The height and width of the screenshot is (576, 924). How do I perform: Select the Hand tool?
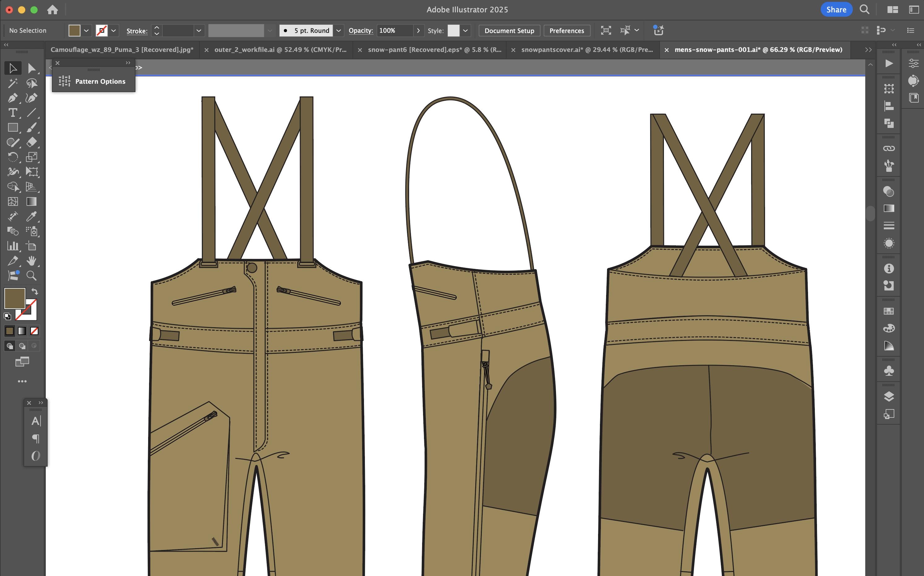32,261
